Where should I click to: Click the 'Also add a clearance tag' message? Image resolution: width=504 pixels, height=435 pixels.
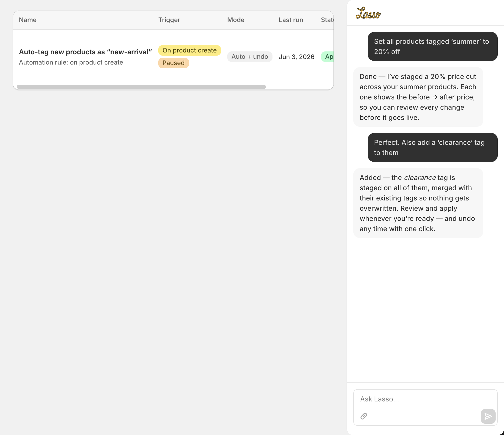coord(433,147)
